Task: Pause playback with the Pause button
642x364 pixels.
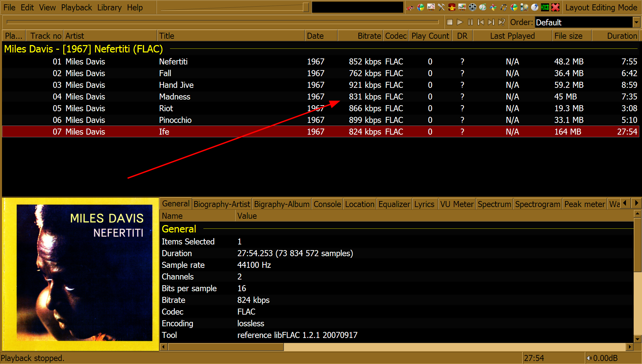Action: click(470, 22)
